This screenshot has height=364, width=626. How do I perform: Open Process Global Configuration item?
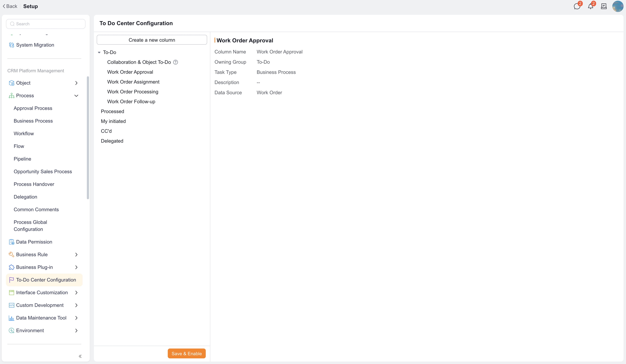(30, 226)
